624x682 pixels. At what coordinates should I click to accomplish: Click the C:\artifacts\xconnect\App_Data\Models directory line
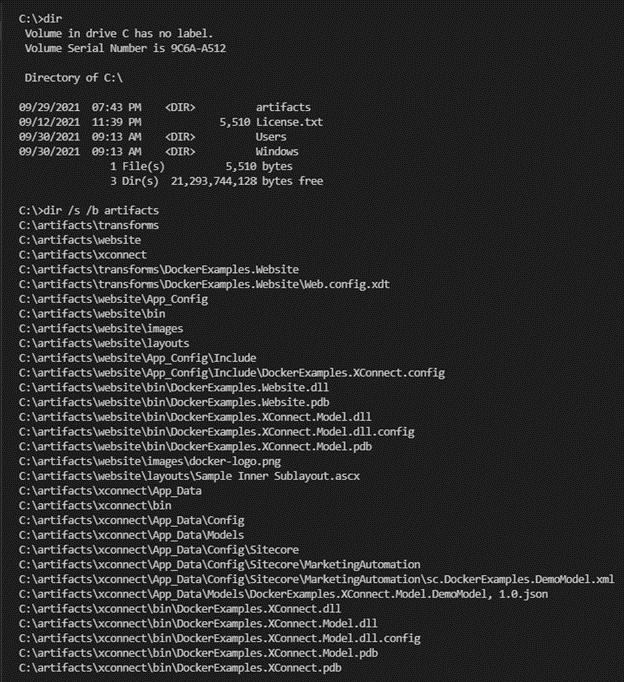(131, 535)
